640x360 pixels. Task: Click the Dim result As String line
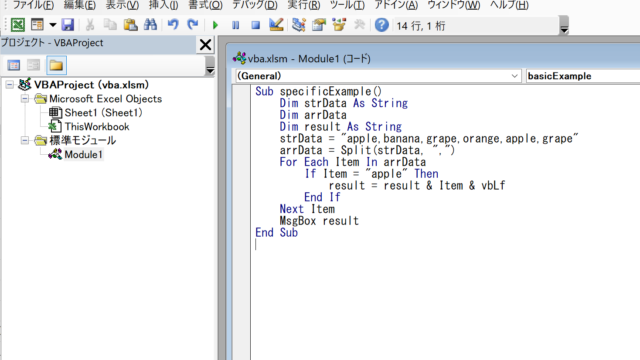tap(340, 127)
